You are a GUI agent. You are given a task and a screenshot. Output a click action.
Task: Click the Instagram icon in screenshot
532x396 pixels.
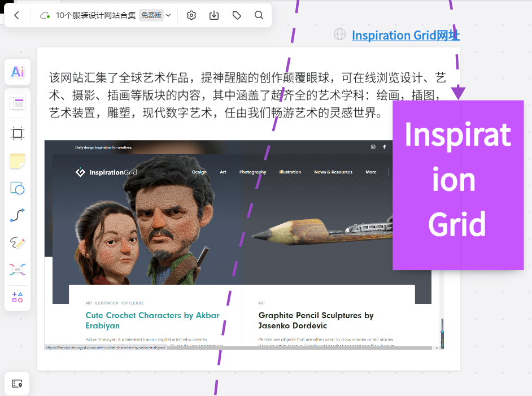tap(373, 147)
